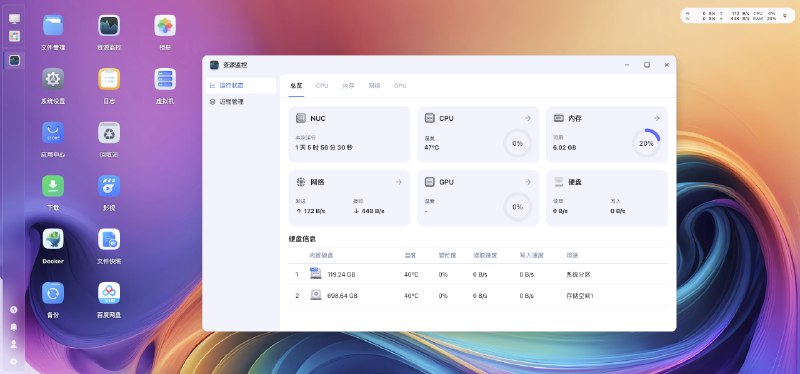Click the GPU usage 0% ring gauge
This screenshot has width=800, height=374.
coord(517,207)
